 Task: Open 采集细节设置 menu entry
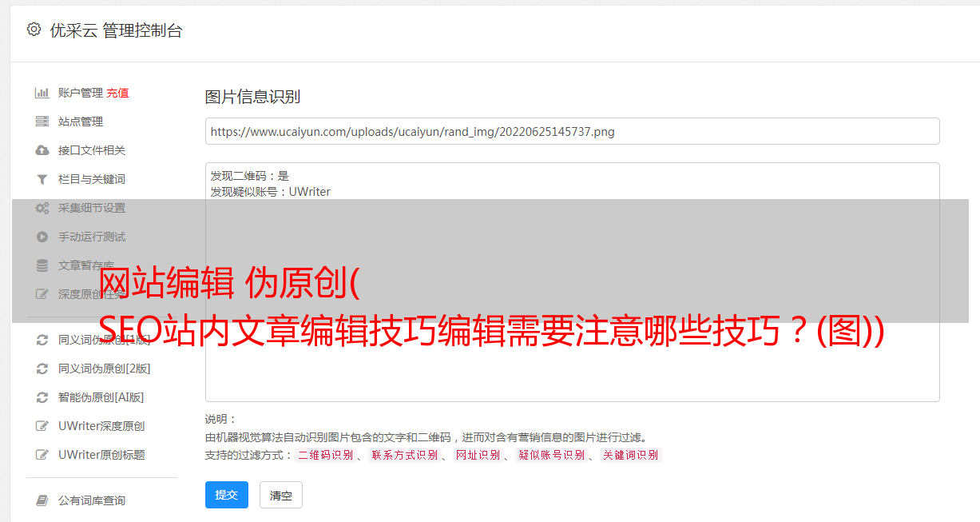pyautogui.click(x=92, y=208)
